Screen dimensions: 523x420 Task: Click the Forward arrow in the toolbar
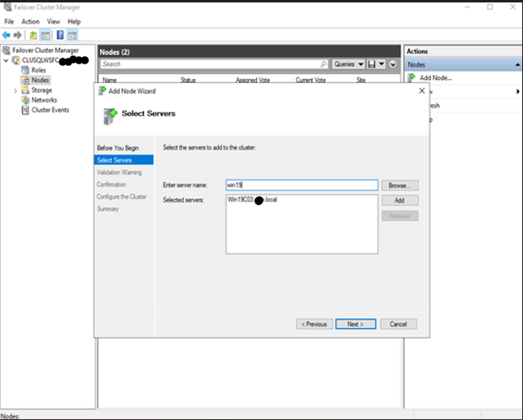17,35
